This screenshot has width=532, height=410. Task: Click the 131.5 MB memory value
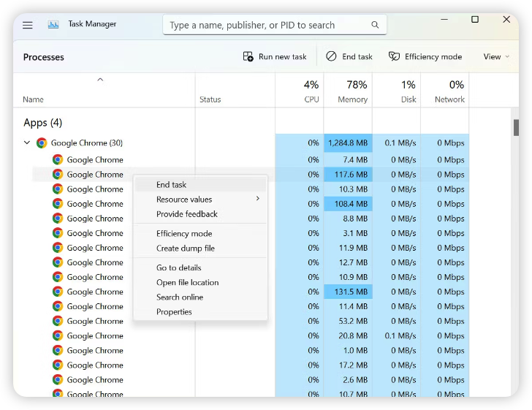[351, 292]
